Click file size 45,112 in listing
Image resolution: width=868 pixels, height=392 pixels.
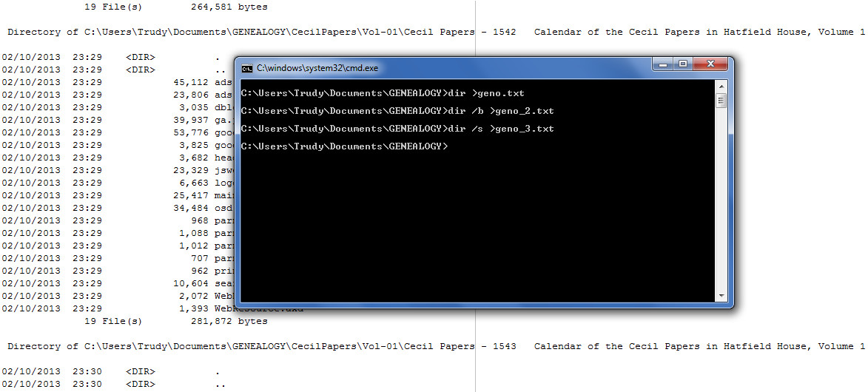click(x=191, y=83)
